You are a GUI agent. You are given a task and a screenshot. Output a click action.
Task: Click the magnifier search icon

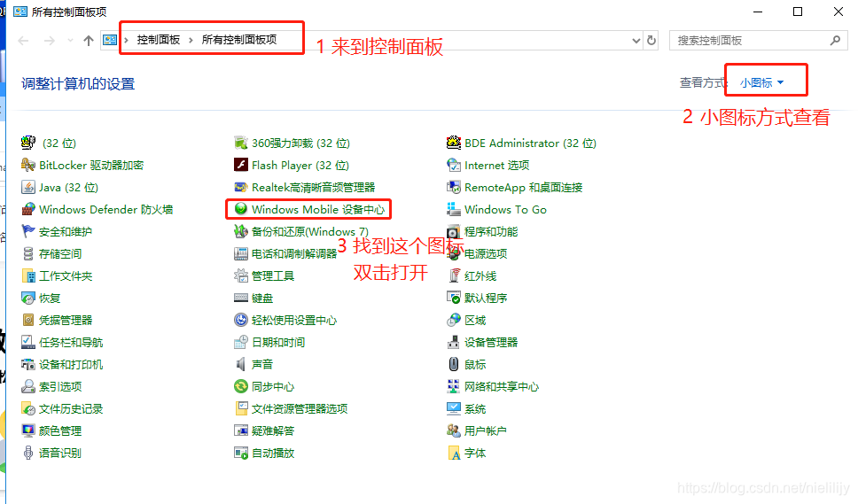click(835, 41)
